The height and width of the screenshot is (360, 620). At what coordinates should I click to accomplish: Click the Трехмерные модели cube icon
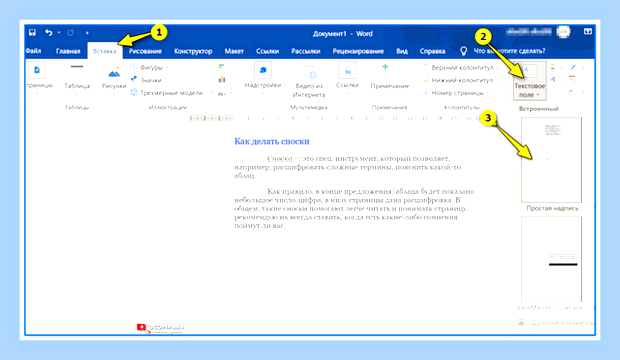134,93
